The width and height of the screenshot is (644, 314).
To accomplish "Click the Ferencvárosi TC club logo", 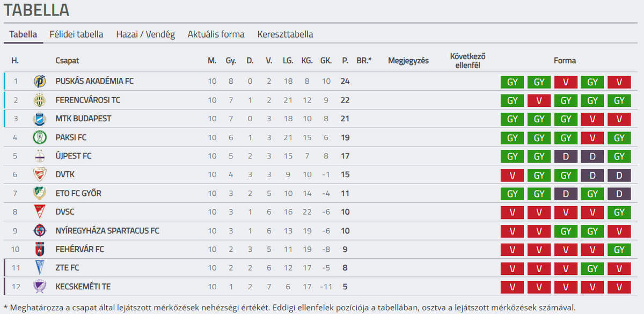I will point(40,100).
